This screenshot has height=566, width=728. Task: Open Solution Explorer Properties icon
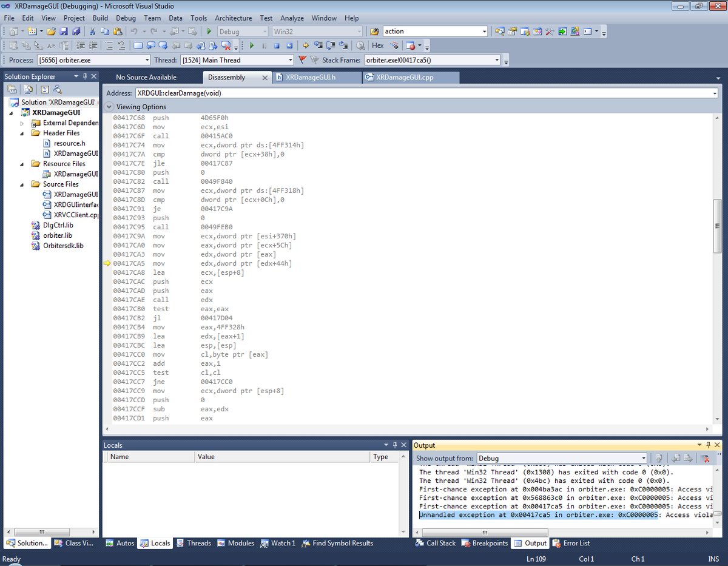(x=12, y=89)
